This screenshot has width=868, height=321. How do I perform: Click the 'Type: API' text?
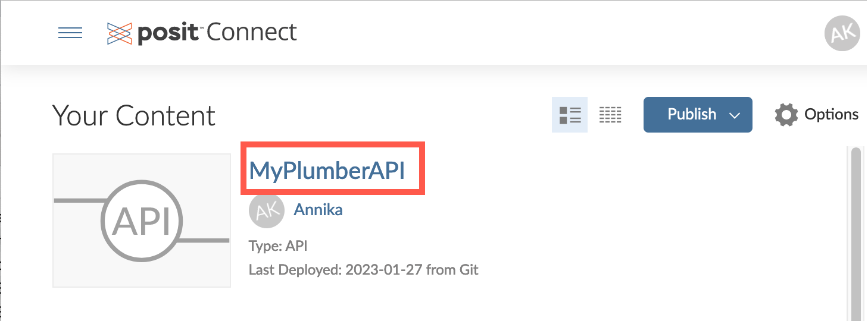click(278, 246)
